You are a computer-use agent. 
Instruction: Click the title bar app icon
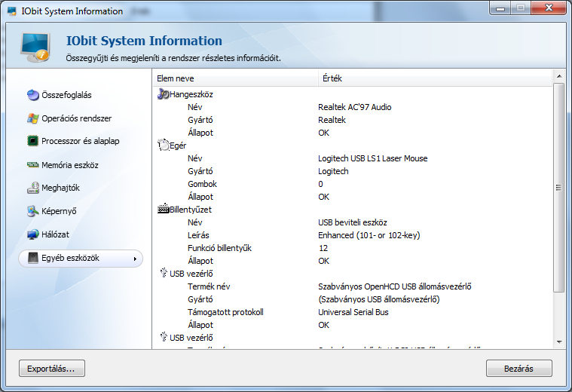[12, 11]
